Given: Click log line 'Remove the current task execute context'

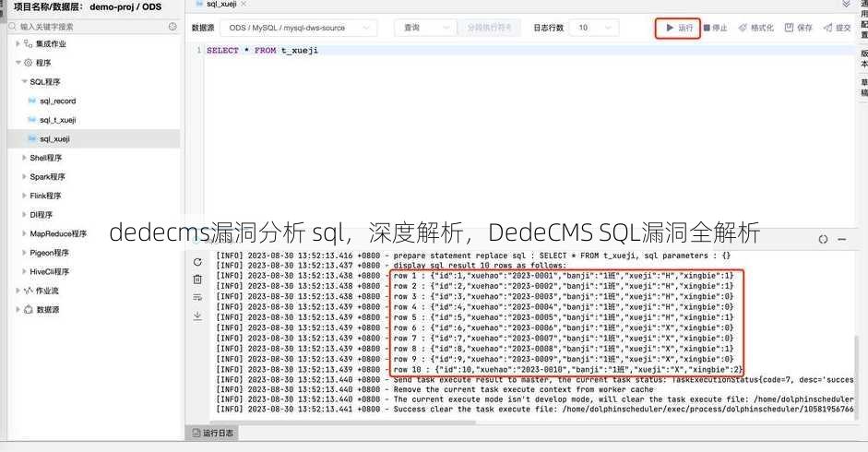Looking at the screenshot, I should [434, 389].
